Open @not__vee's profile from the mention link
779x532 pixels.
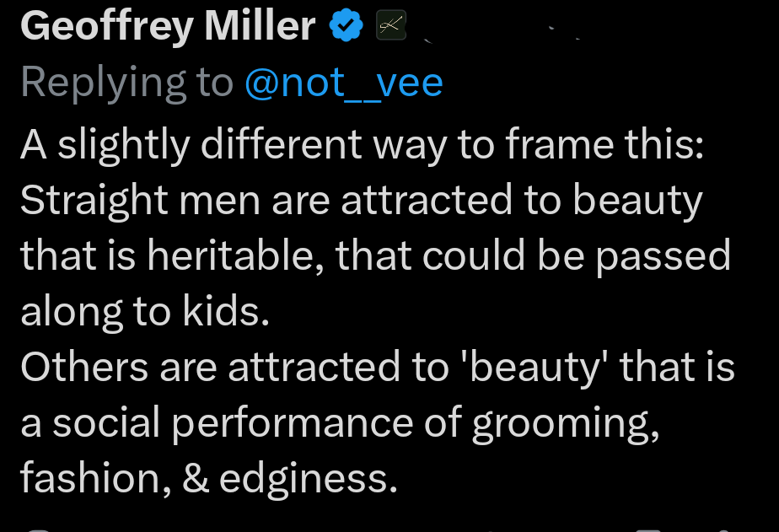click(341, 81)
